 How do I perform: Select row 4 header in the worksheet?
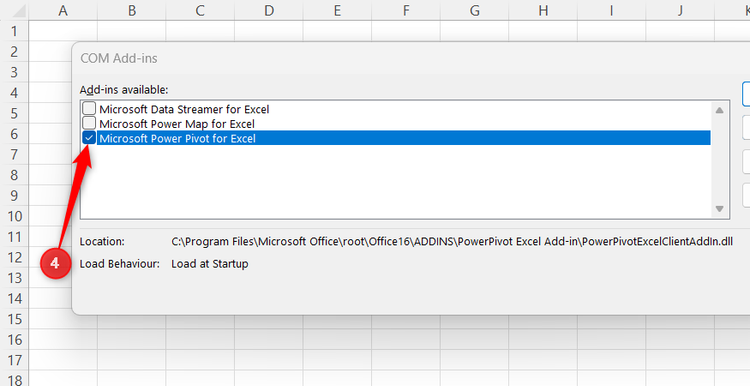click(14, 93)
